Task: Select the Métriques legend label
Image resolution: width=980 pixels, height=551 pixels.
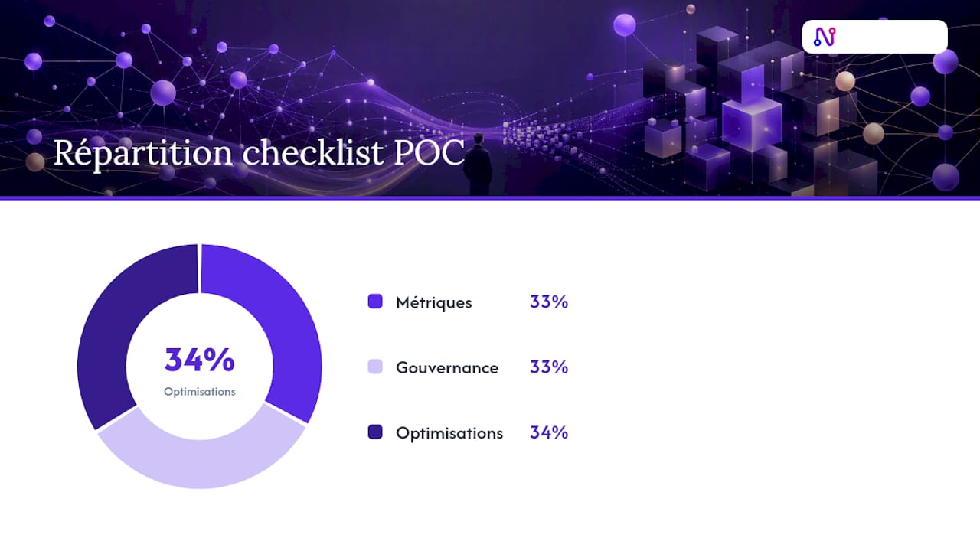Action: tap(434, 302)
